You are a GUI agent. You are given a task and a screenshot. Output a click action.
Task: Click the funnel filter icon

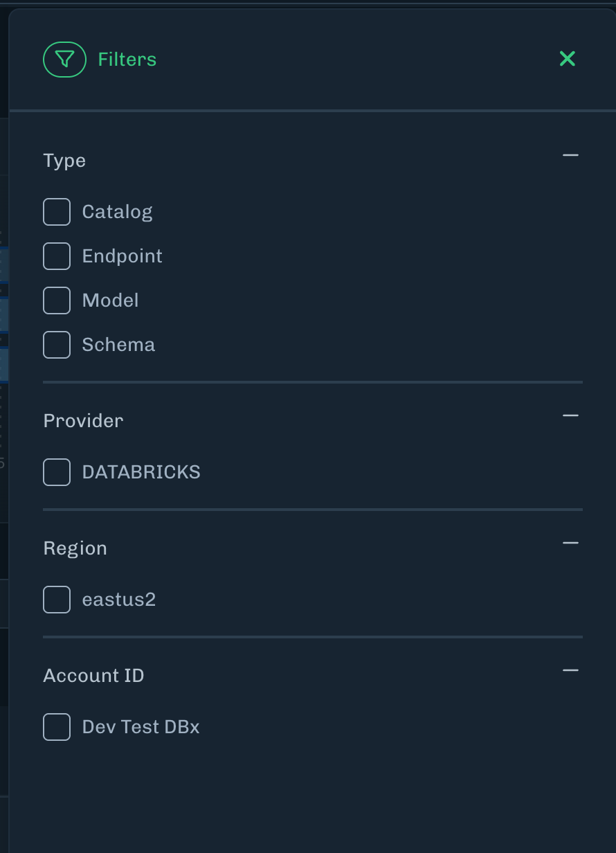64,60
